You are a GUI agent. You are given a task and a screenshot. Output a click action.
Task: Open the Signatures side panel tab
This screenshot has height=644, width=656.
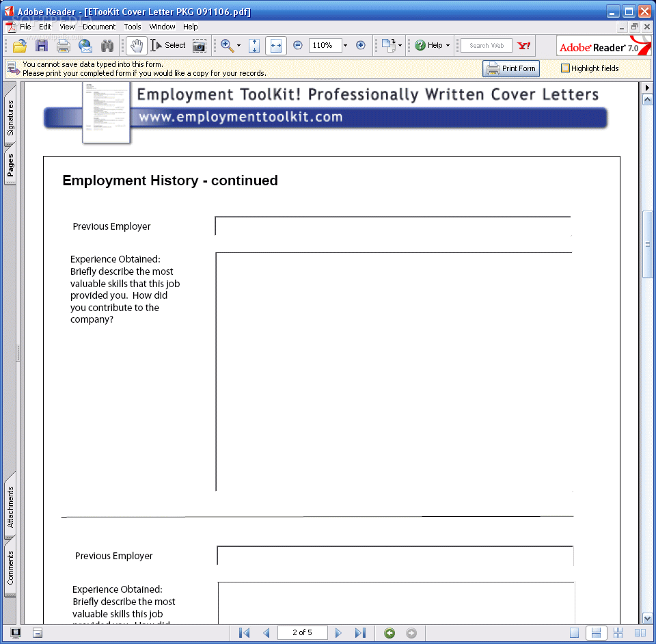tap(10, 116)
